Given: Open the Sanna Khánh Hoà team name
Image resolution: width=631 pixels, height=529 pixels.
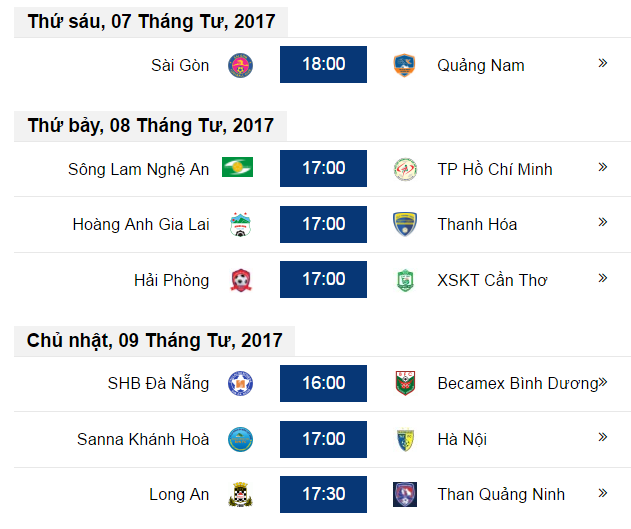Looking at the screenshot, I should click(x=143, y=439).
